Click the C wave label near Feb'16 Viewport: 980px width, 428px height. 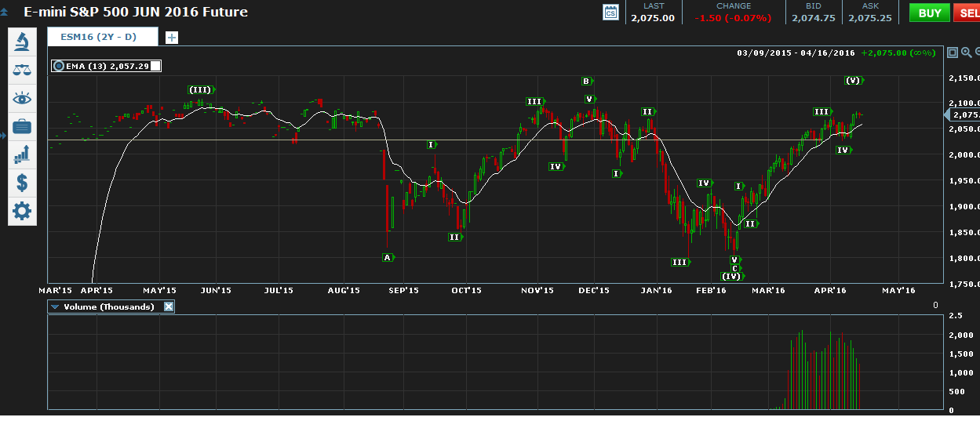(734, 268)
